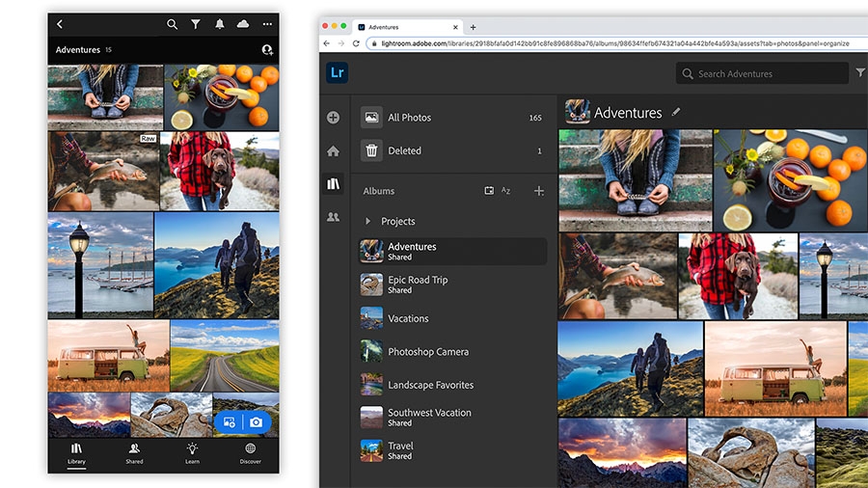This screenshot has width=868, height=488.
Task: Expand the Projects folder
Action: 367,221
